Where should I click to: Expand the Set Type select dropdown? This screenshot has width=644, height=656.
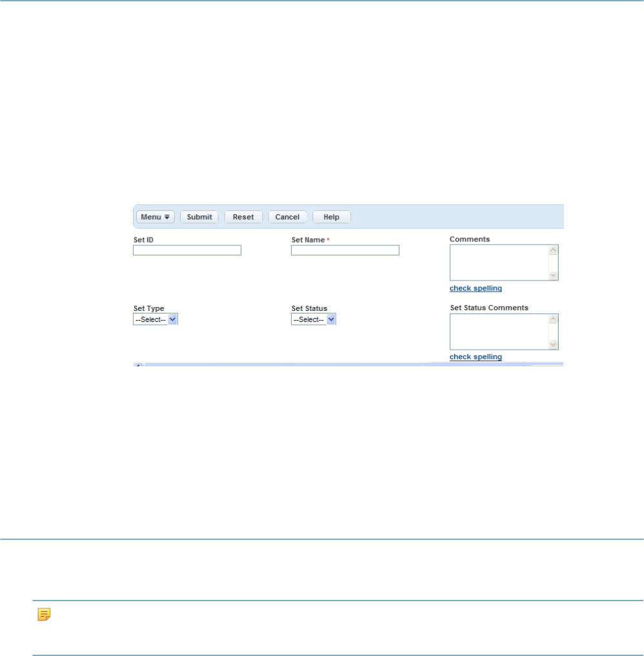[156, 319]
